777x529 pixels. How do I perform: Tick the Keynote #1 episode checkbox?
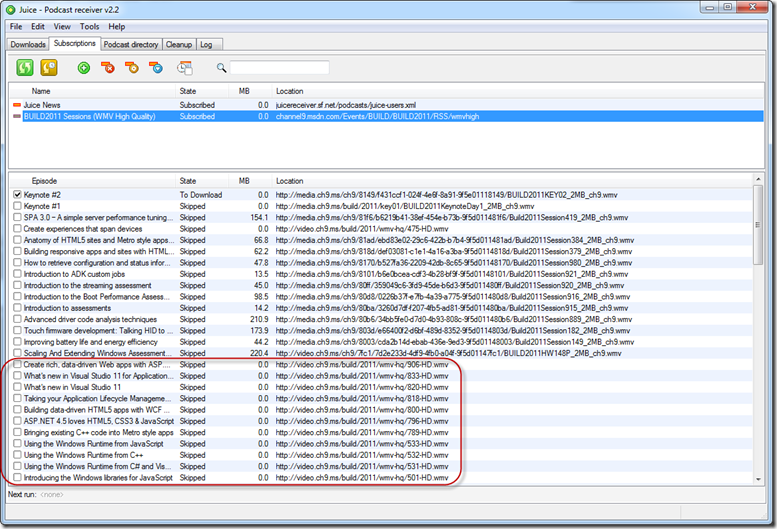(17, 206)
